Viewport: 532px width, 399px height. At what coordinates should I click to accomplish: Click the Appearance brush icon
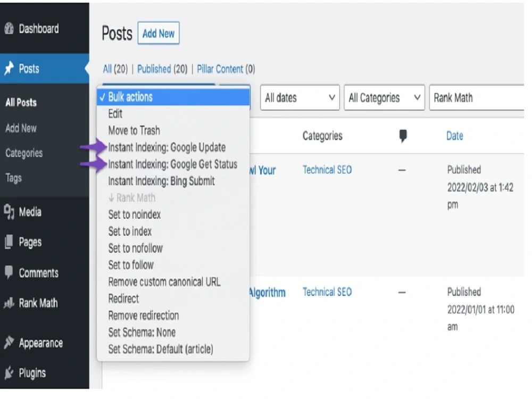point(9,343)
